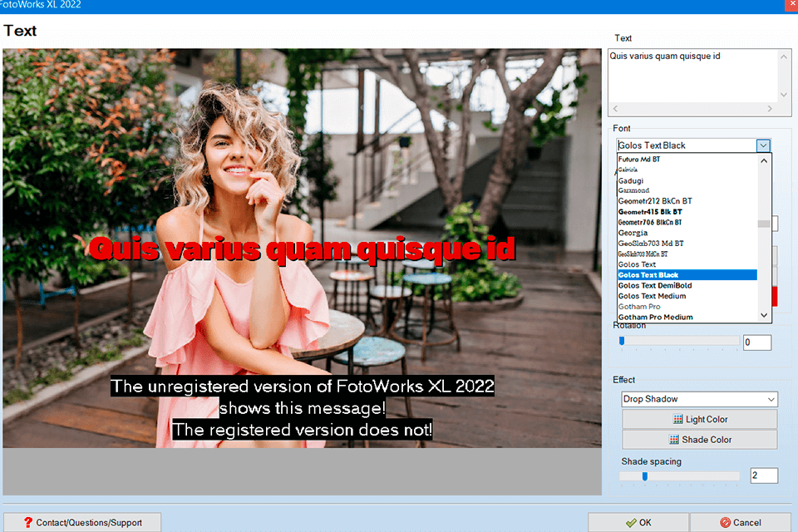Viewport: 798px width, 532px height.
Task: Select Futura Md BT font
Action: [x=639, y=159]
